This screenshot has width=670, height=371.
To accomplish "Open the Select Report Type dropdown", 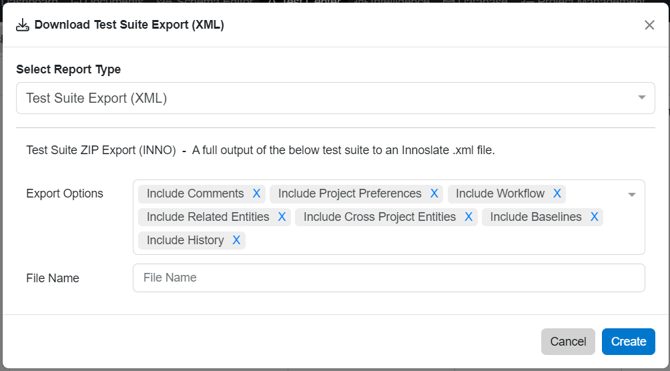I will (x=335, y=98).
